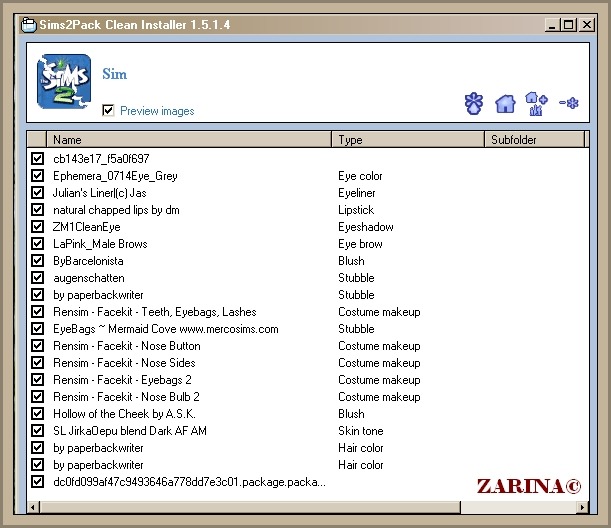The height and width of the screenshot is (528, 611).
Task: Click the Eyeliner type cell
Action: point(357,193)
